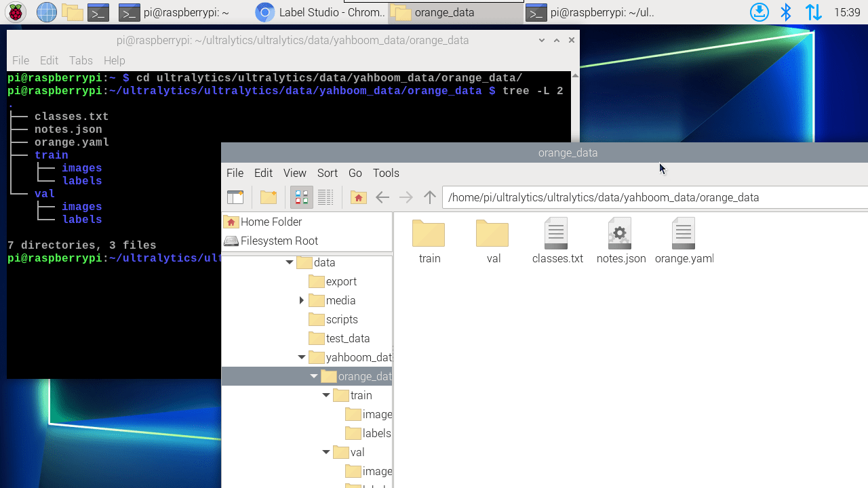Switch to detailed list view mode

click(325, 197)
